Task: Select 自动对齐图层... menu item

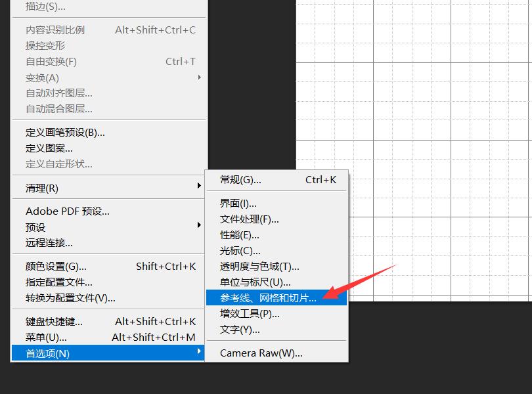Action: pyautogui.click(x=109, y=93)
